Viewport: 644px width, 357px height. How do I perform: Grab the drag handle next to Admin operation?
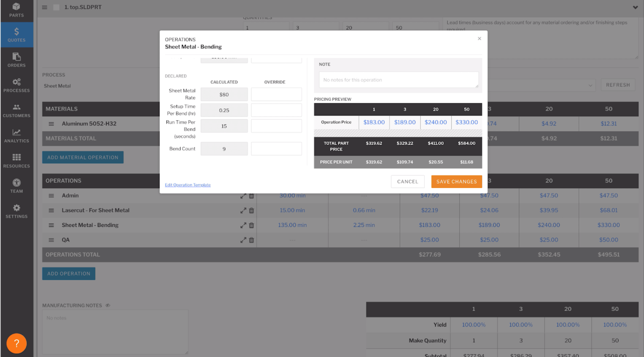coord(51,195)
